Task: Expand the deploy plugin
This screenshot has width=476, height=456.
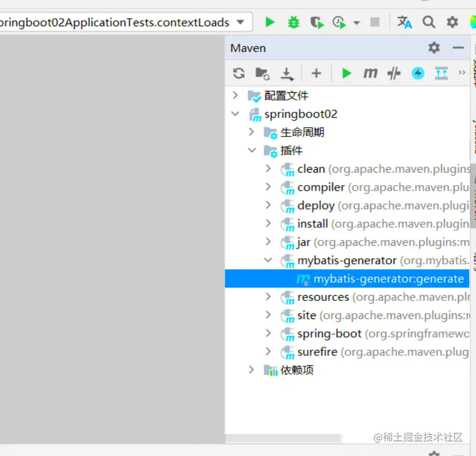Action: click(x=268, y=205)
